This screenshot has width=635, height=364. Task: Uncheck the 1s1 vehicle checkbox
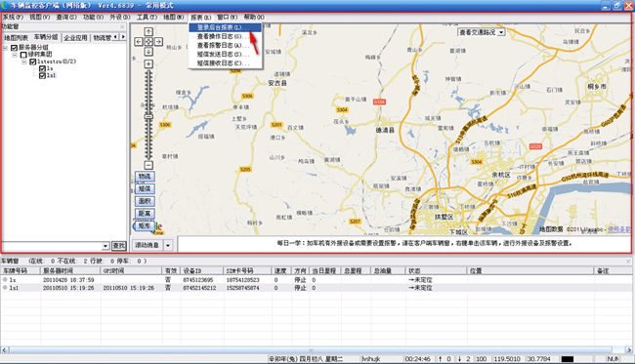[x=42, y=75]
